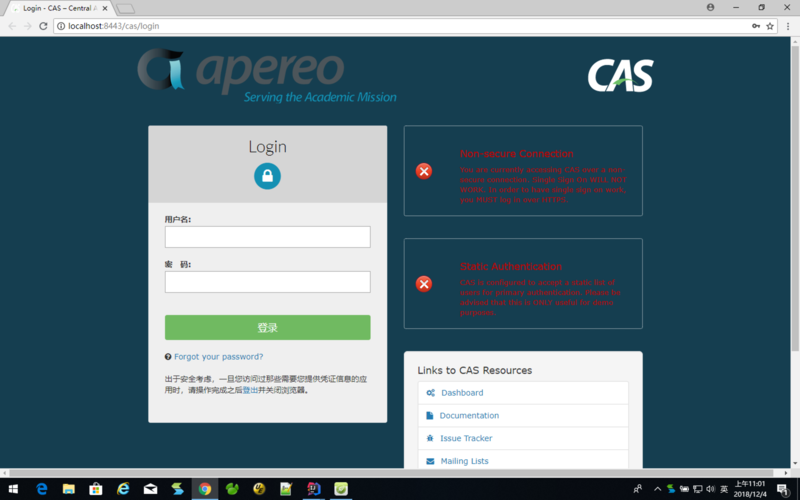Viewport: 800px width, 500px height.
Task: Open the Forgot your password link
Action: [218, 357]
